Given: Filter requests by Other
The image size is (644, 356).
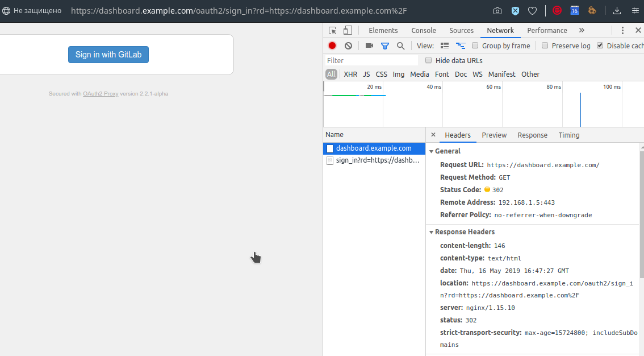Looking at the screenshot, I should click(x=530, y=74).
